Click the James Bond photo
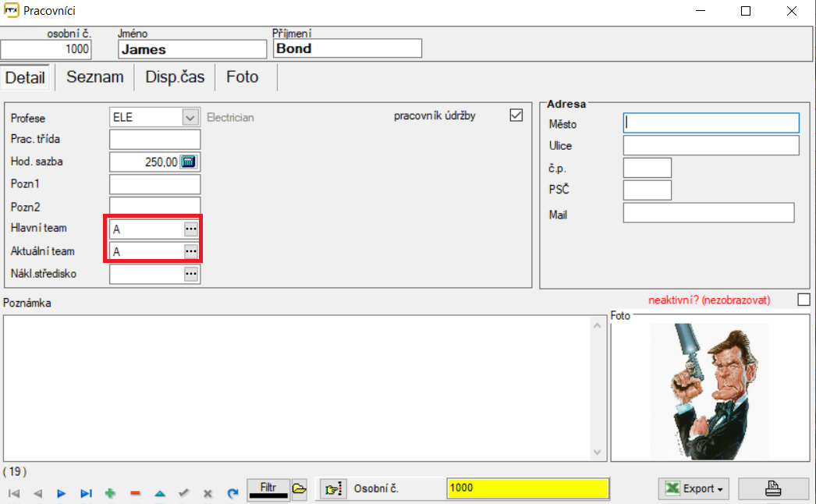 (710, 391)
